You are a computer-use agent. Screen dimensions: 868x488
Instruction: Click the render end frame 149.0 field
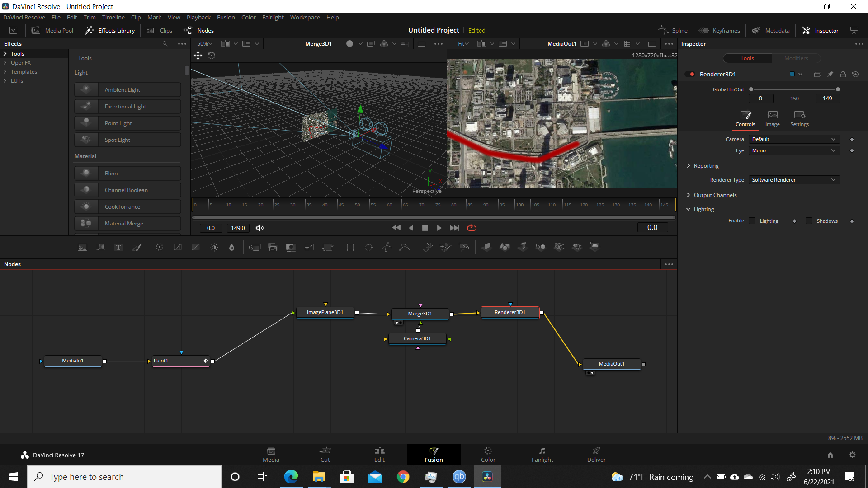[238, 228]
